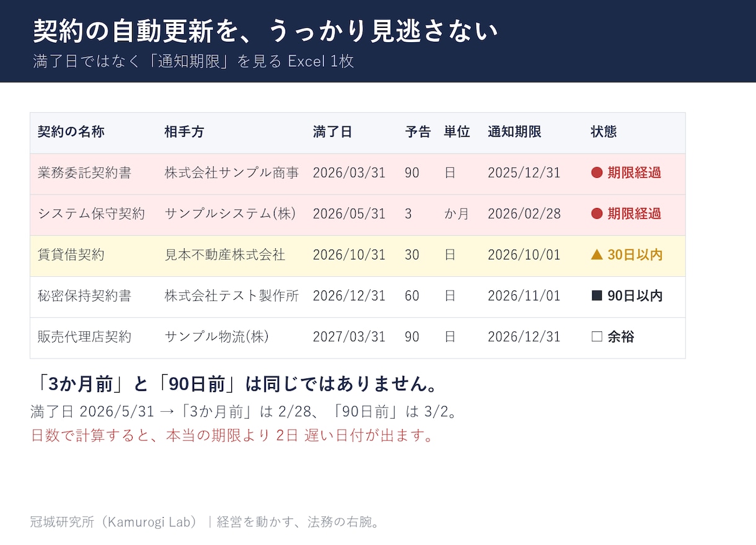Click the title 契約の自動更新を、うっかり見逃さない
756x545 pixels.
coord(265,31)
